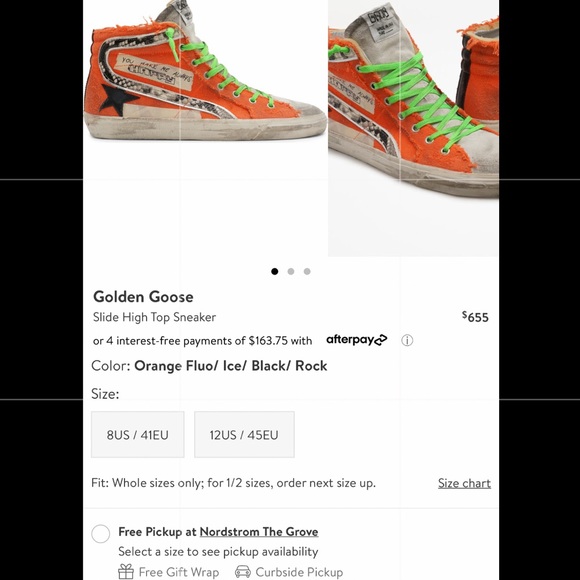Go to first image carousel dot
580x580 pixels.
pos(274,272)
